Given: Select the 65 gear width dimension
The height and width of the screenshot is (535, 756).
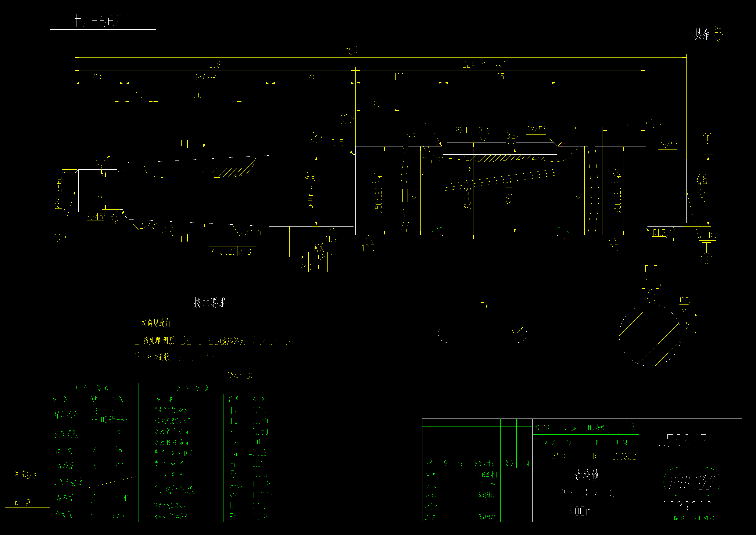Looking at the screenshot, I should (500, 77).
